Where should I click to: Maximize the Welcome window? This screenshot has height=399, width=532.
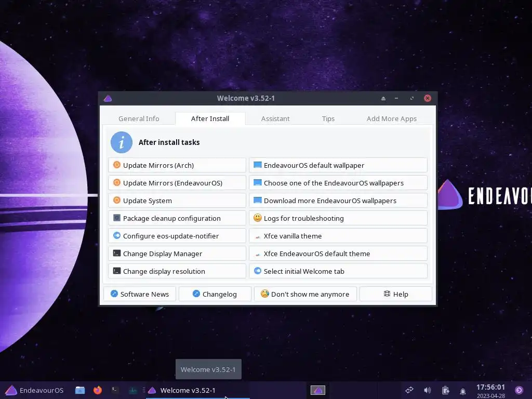[411, 98]
